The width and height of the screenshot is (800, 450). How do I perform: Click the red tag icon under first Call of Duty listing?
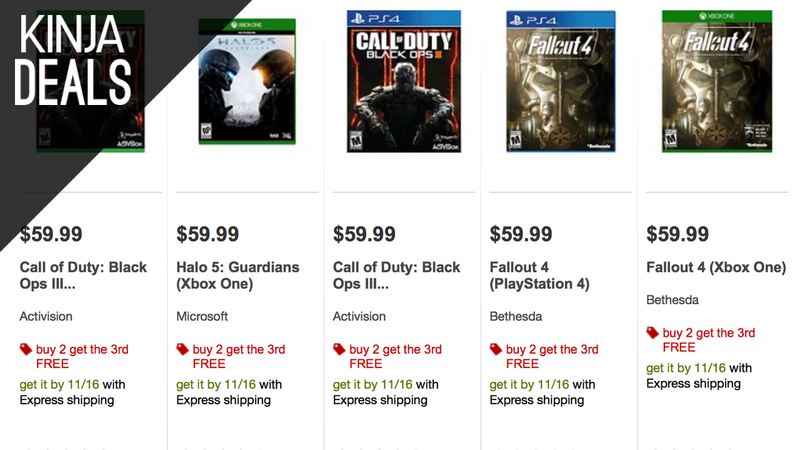point(26,349)
